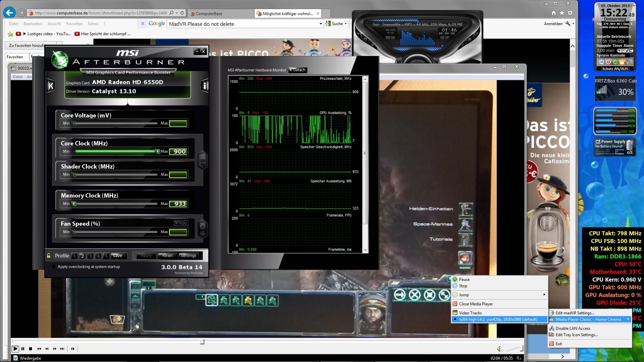Open the Google search box dropdown arrow

click(320, 24)
